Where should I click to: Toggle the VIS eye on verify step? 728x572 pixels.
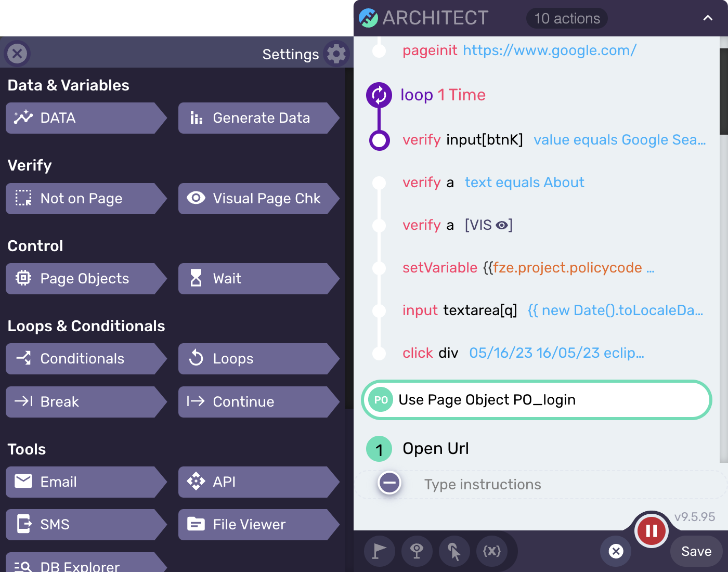point(501,225)
